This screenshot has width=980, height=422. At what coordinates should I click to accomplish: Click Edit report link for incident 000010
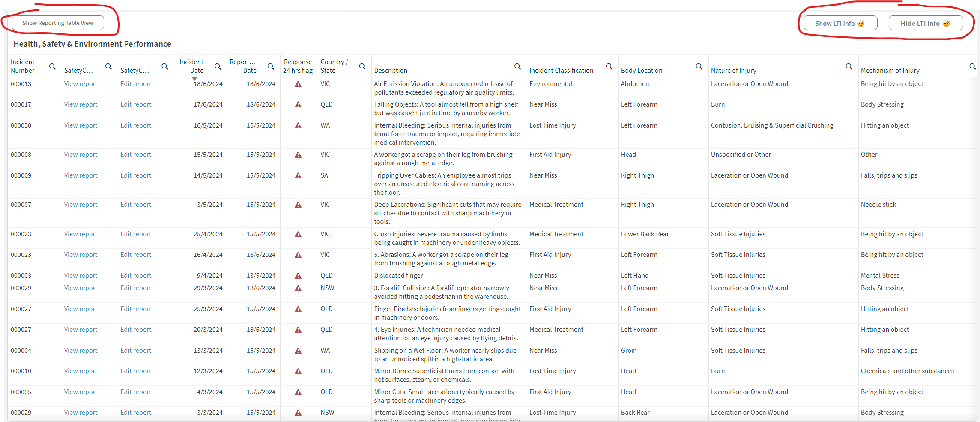pyautogui.click(x=136, y=371)
